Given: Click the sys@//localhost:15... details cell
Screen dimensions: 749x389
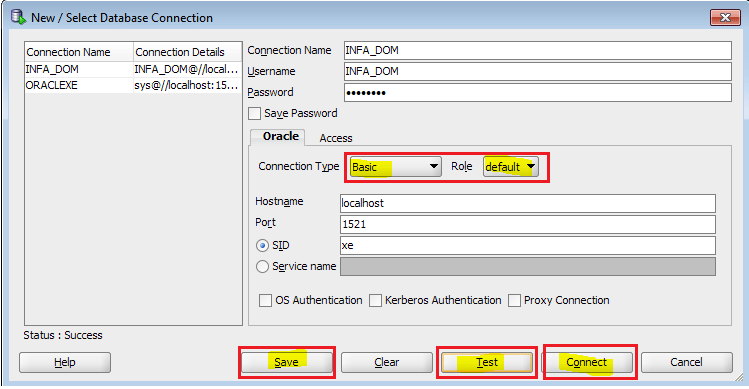Looking at the screenshot, I should pyautogui.click(x=187, y=85).
